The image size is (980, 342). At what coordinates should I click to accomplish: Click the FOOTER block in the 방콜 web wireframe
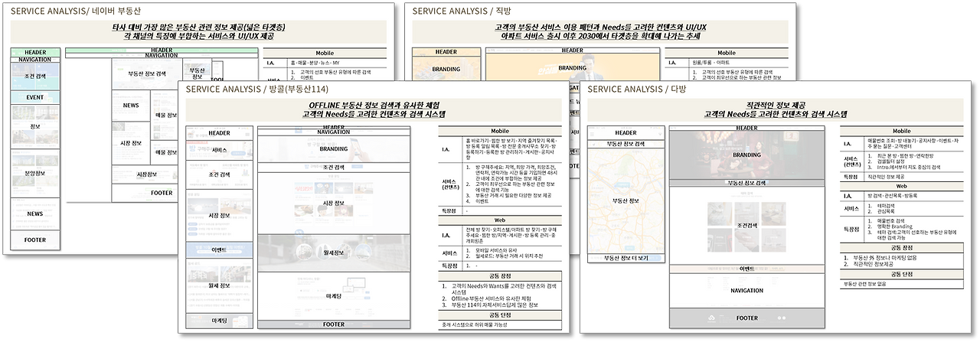[x=334, y=324]
